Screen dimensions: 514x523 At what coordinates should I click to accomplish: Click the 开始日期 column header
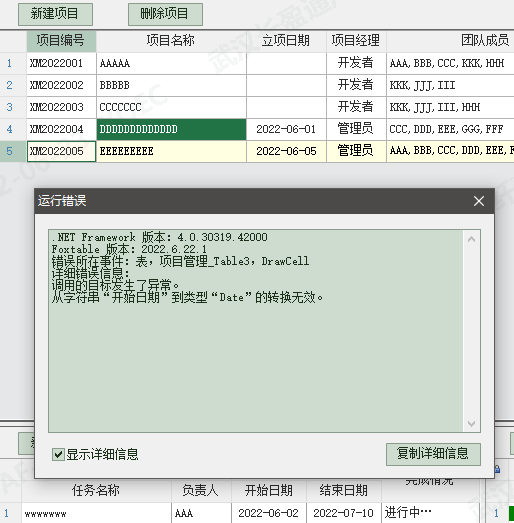[x=269, y=490]
